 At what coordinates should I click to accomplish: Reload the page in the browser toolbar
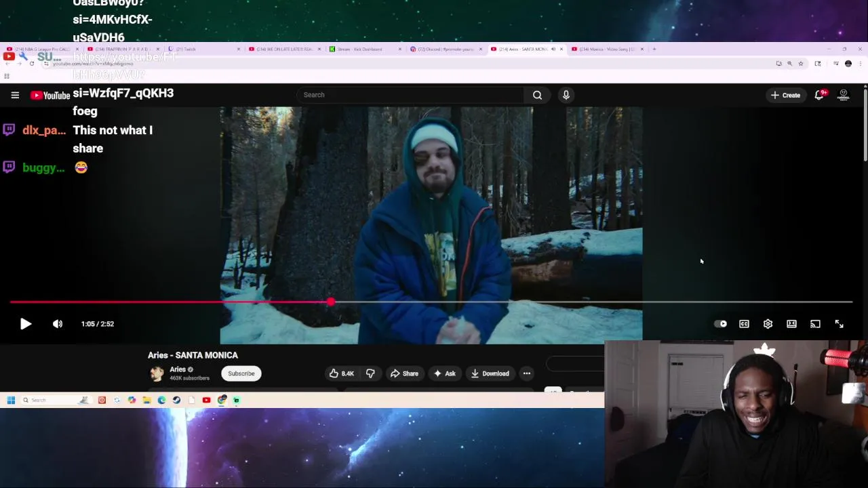[31, 64]
